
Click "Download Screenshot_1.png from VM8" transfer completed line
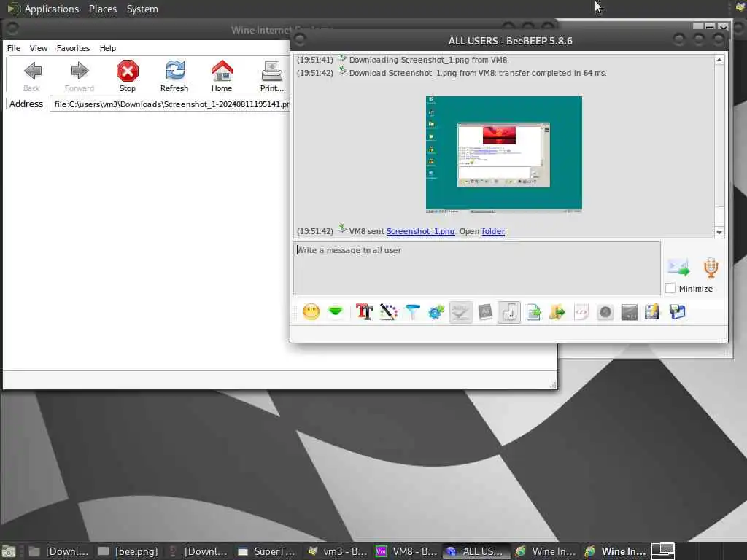click(477, 73)
